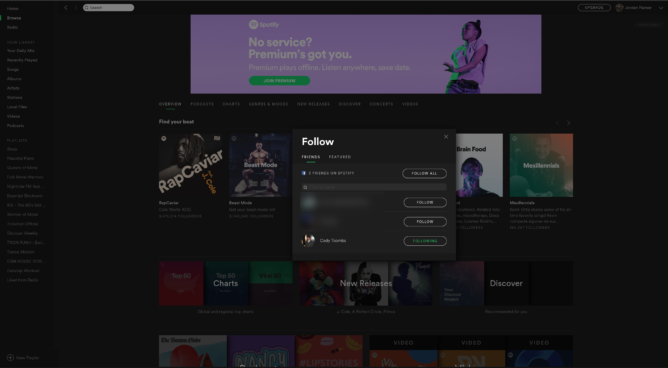Switch to the Featured tab in Follow dialog
Viewport: 668px width, 368px height.
pyautogui.click(x=340, y=157)
